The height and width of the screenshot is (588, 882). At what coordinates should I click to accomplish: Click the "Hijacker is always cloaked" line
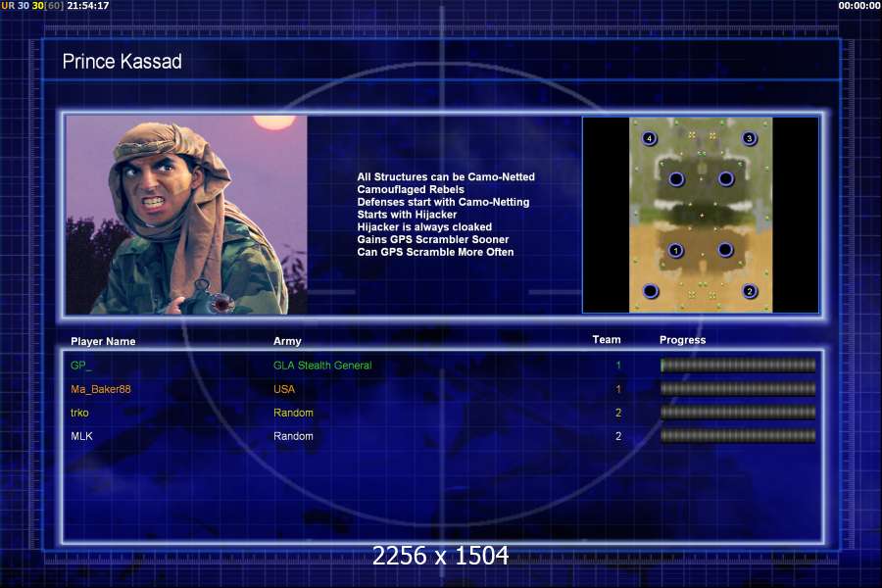tap(424, 226)
